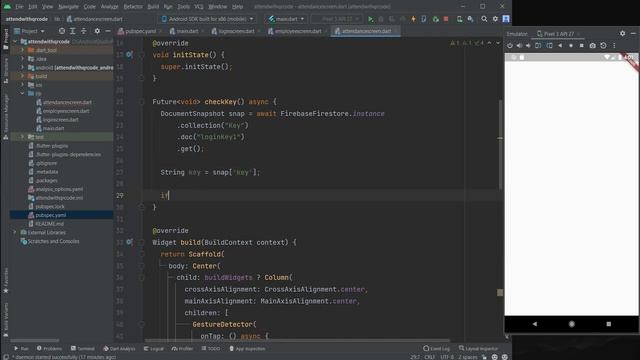
Task: Click fold toggle beside checkKey function
Action: pyautogui.click(x=141, y=102)
